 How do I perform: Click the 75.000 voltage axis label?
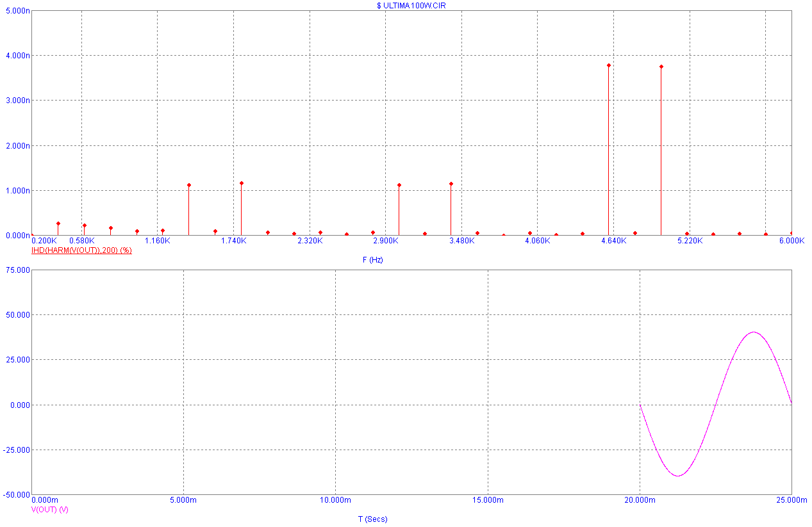pyautogui.click(x=18, y=270)
